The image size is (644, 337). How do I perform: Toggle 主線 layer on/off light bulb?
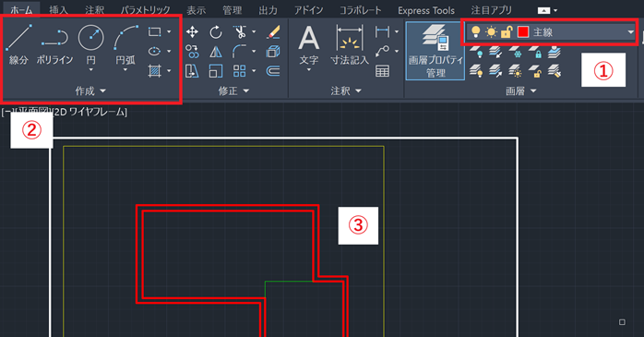click(x=475, y=31)
